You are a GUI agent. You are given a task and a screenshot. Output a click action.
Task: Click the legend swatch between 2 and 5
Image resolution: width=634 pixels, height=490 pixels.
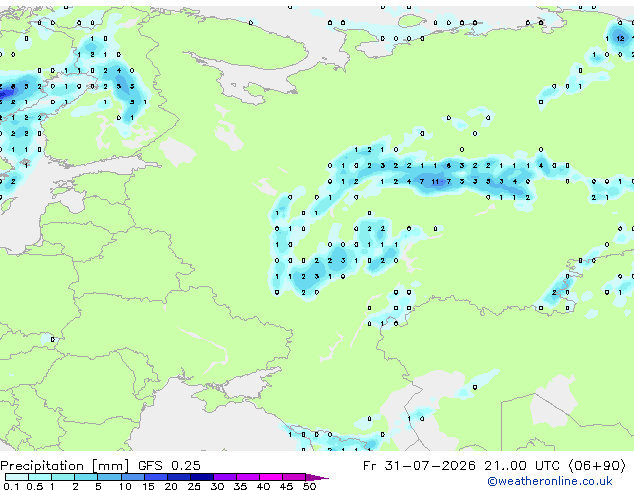point(86,477)
